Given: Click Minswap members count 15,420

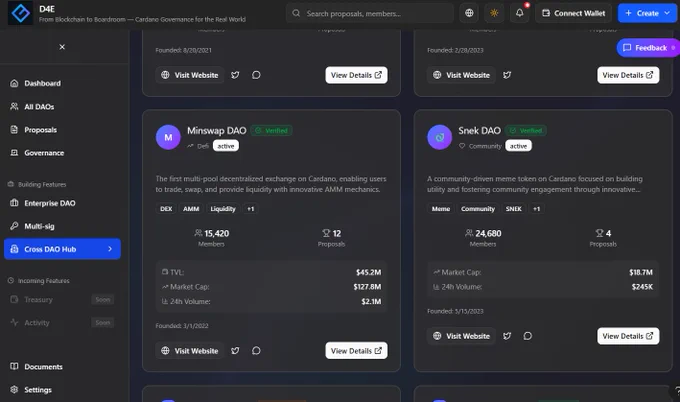Looking at the screenshot, I should (216, 233).
